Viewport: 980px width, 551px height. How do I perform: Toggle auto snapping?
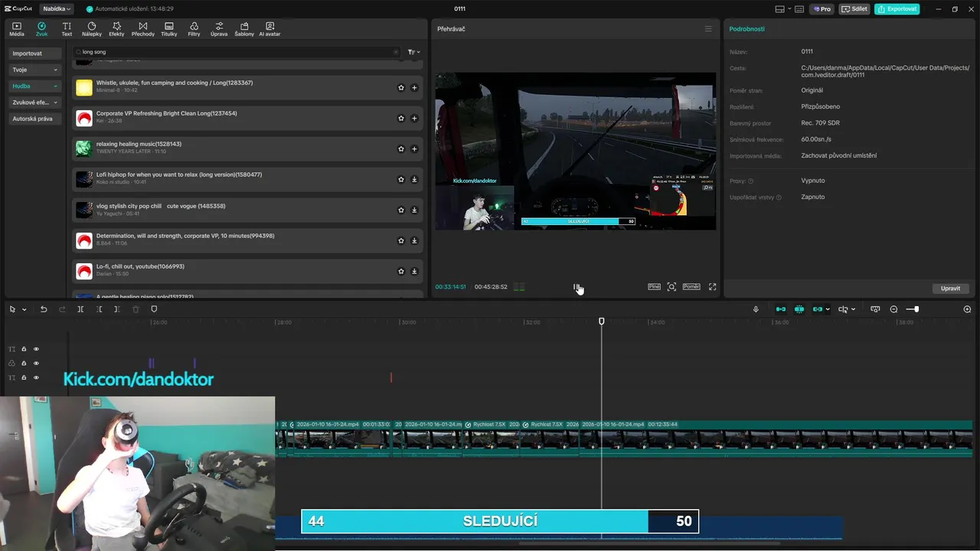tap(799, 309)
